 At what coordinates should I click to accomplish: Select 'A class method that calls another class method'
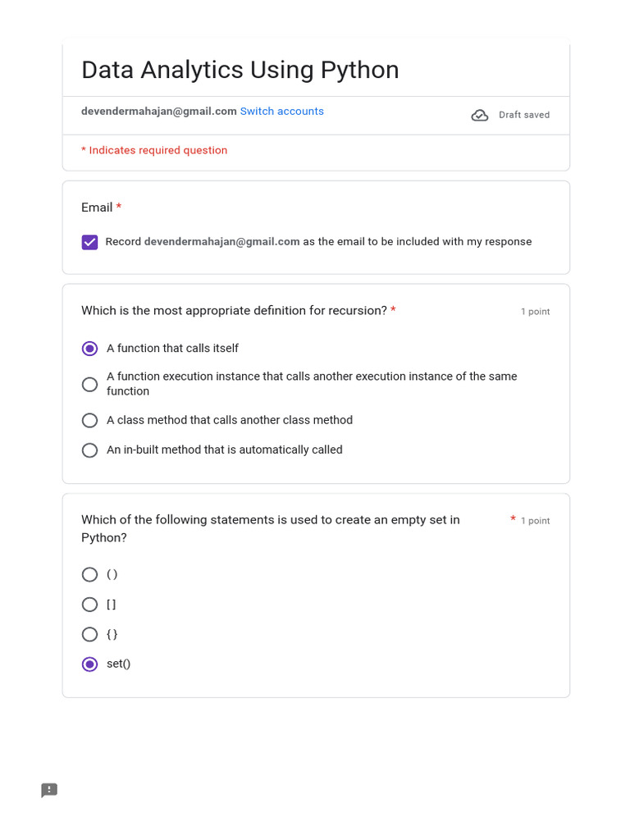[90, 420]
